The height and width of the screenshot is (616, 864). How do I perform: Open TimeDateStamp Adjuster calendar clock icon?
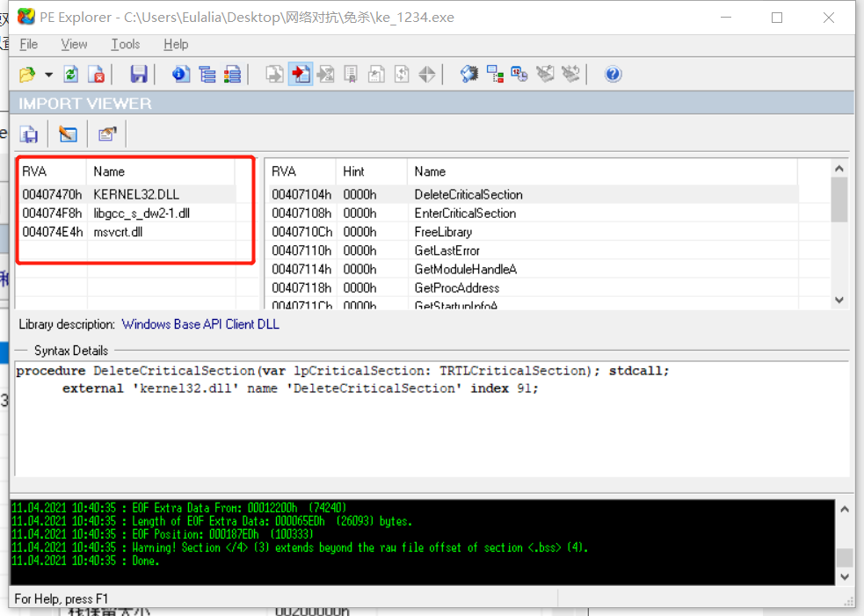tap(519, 75)
